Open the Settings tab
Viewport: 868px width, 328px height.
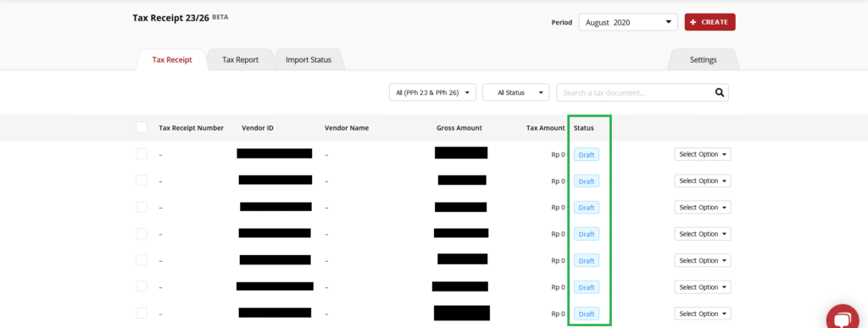click(x=703, y=59)
